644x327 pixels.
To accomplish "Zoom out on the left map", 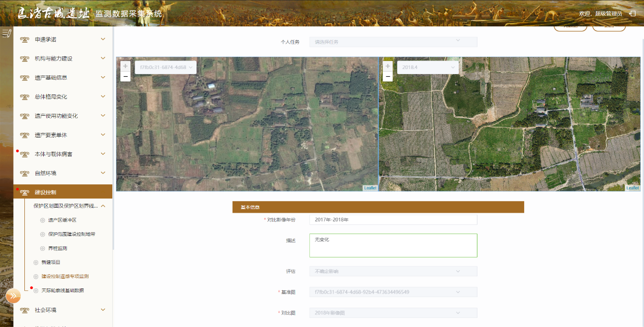I will (x=125, y=77).
